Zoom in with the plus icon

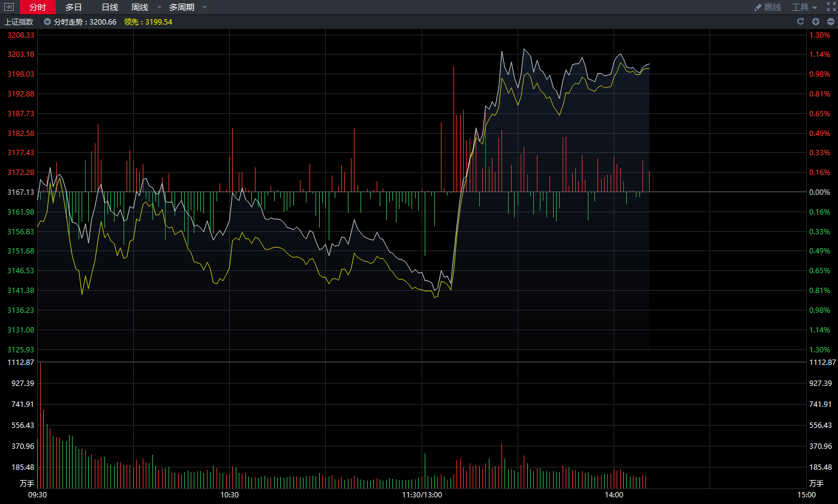[816, 22]
